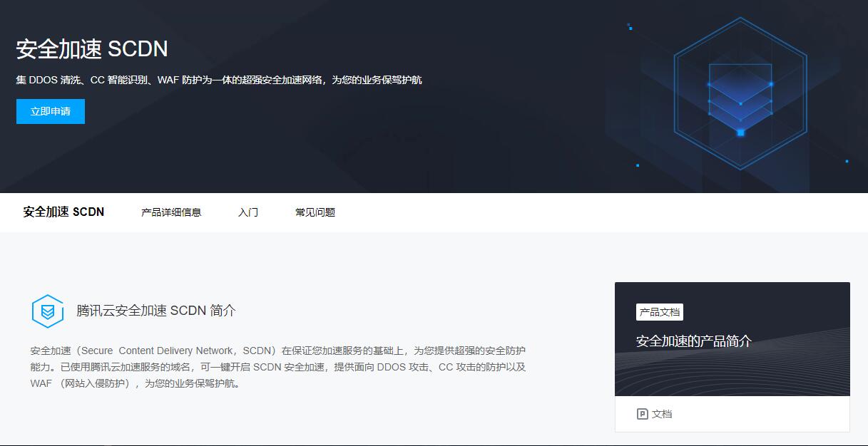Image resolution: width=868 pixels, height=446 pixels.
Task: Click the paragraph beginning 安全加速（Secure Content
Action: pos(278,367)
